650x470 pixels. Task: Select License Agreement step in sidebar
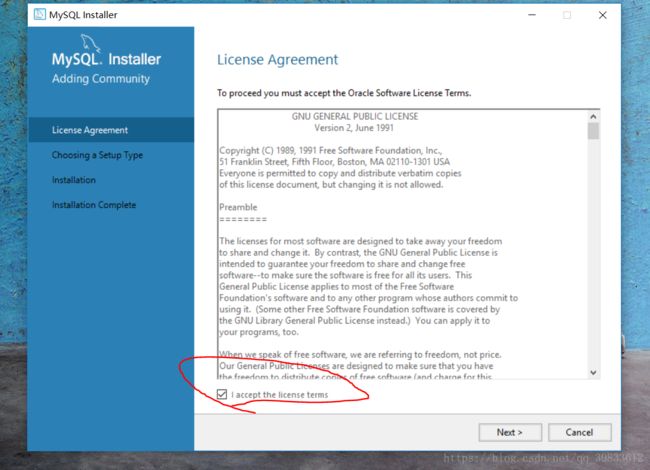pyautogui.click(x=111, y=130)
